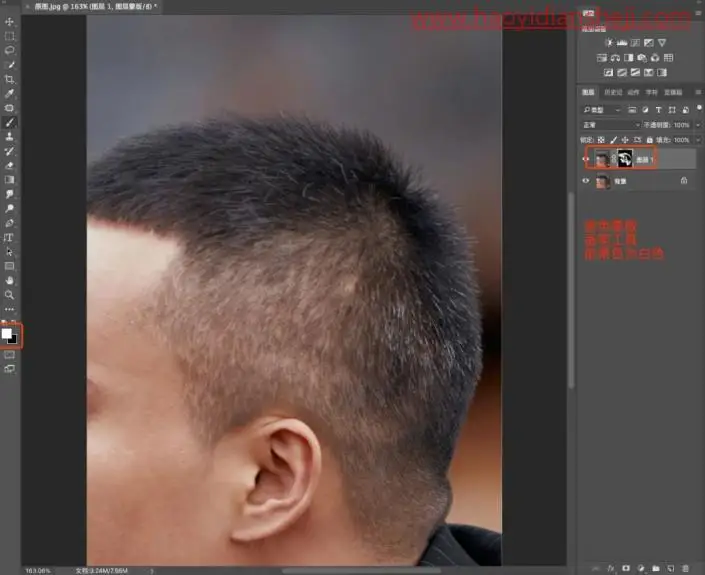Add Curves adjustment
Image resolution: width=705 pixels, height=575 pixels.
pos(635,43)
